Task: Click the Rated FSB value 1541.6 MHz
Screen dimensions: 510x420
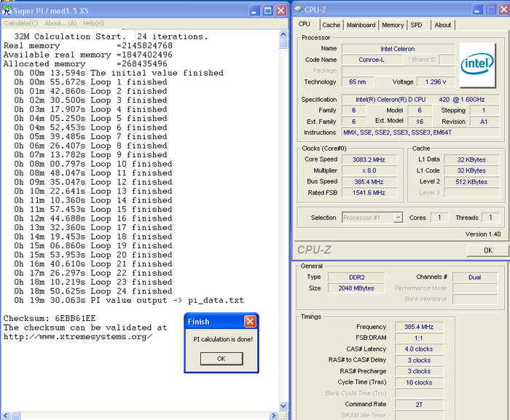Action: (369, 193)
